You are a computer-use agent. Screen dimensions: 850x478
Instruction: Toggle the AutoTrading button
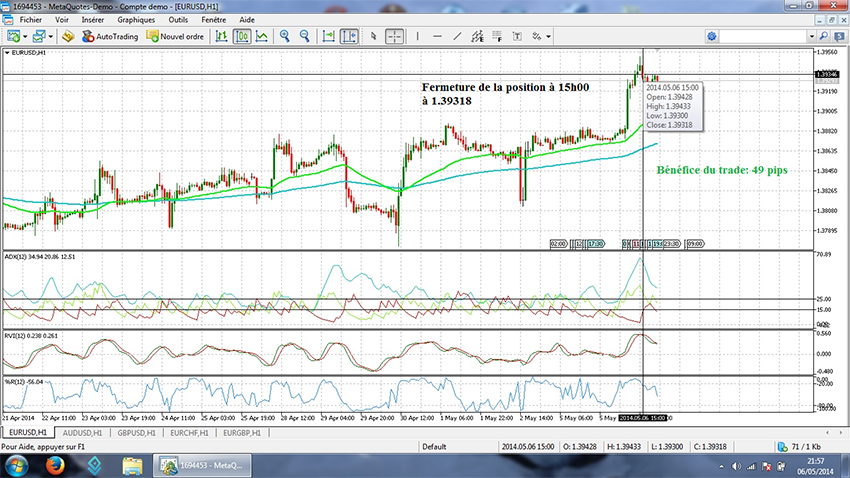point(110,36)
